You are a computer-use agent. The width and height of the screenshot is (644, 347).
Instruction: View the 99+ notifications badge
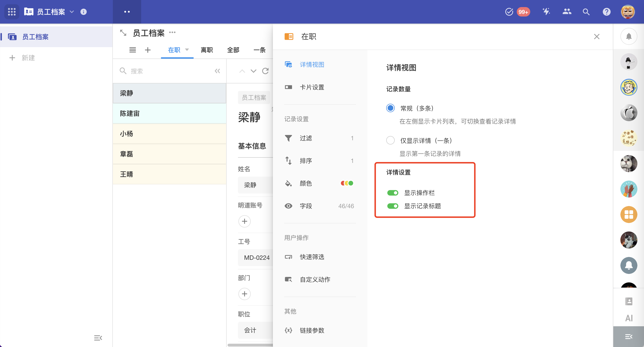tap(523, 12)
